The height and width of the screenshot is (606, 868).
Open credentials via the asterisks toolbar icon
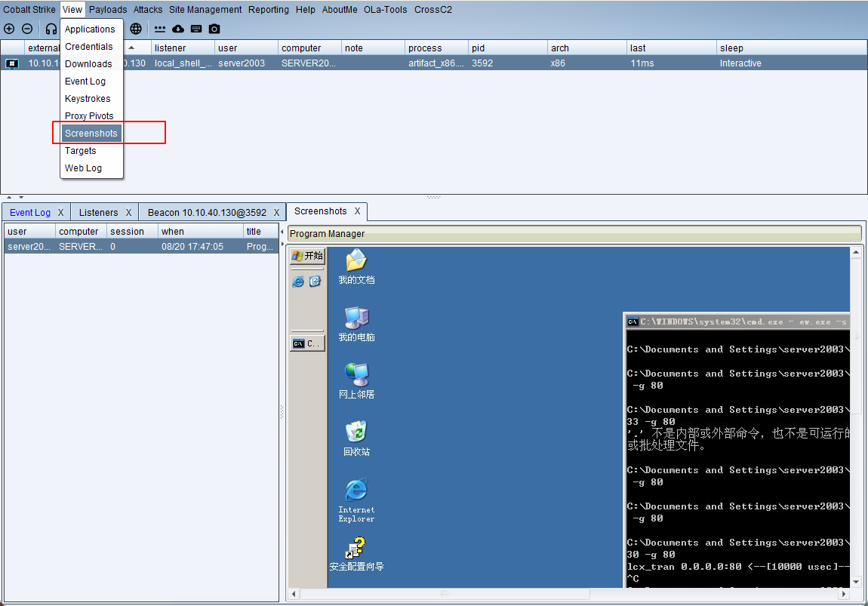click(x=160, y=29)
